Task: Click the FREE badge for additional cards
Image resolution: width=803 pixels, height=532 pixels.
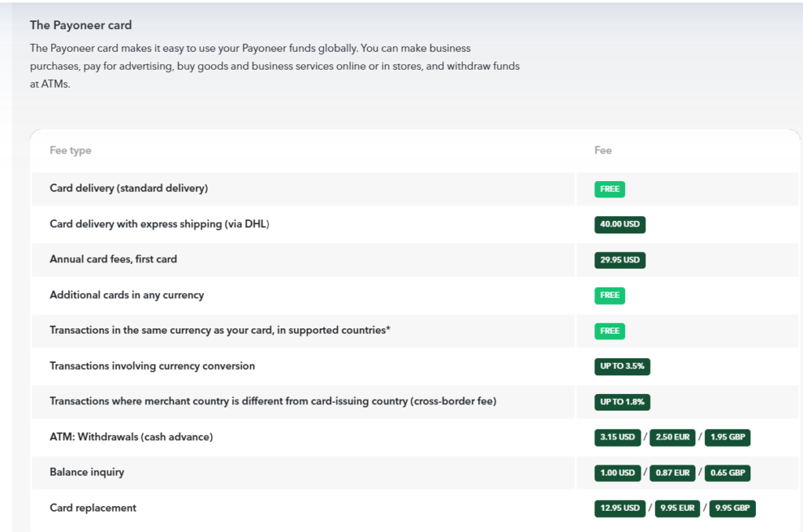Action: click(609, 295)
